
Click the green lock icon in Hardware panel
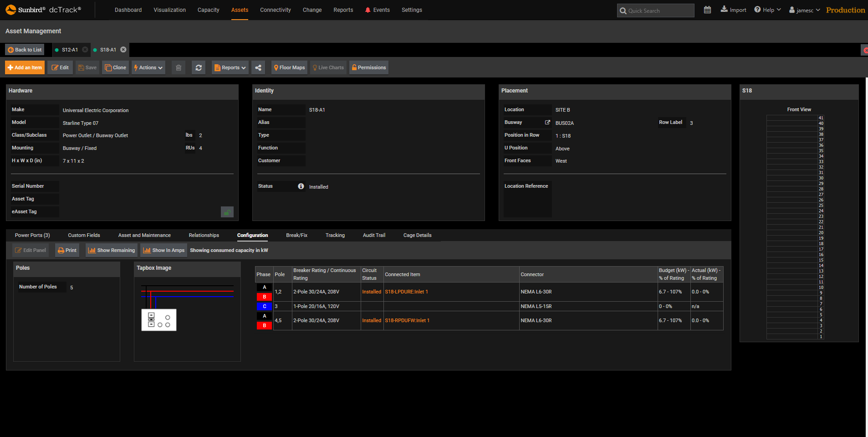click(227, 212)
